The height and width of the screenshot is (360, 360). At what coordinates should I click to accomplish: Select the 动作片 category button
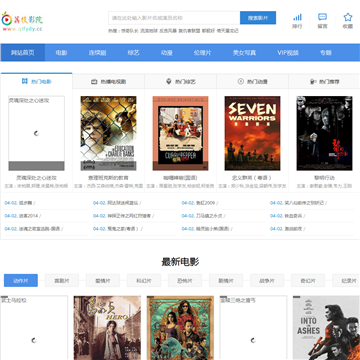(21, 281)
